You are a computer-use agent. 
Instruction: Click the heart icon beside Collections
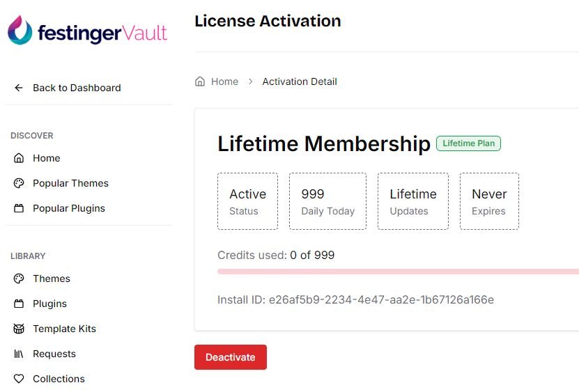point(19,379)
